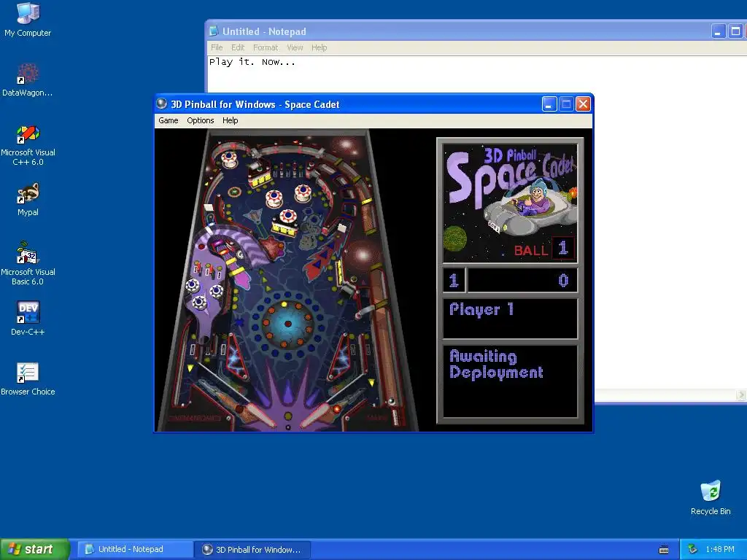Click the 'Awaiting Deployment' message panel
The image size is (747, 560).
point(510,381)
